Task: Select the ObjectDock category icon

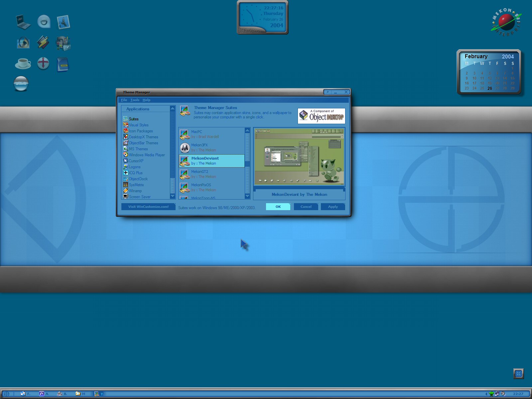Action: [125, 179]
